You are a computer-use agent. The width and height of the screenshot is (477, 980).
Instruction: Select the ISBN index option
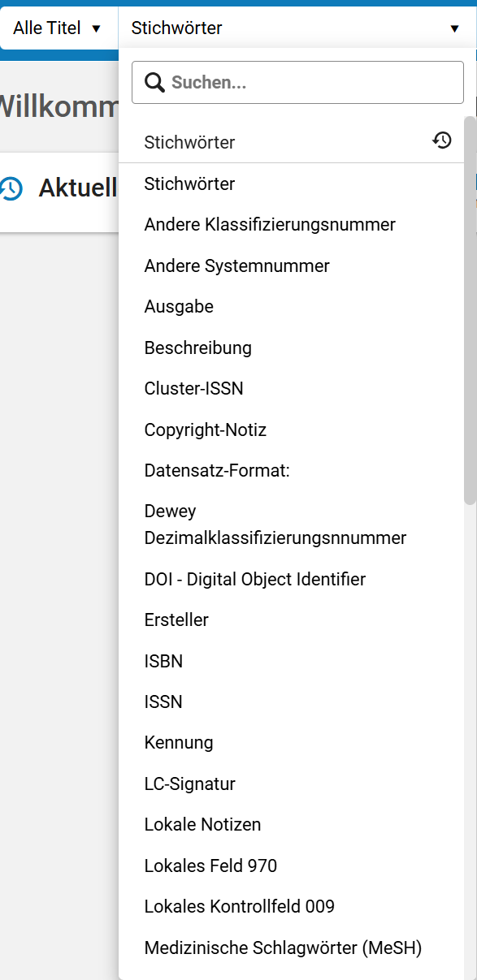click(x=291, y=661)
